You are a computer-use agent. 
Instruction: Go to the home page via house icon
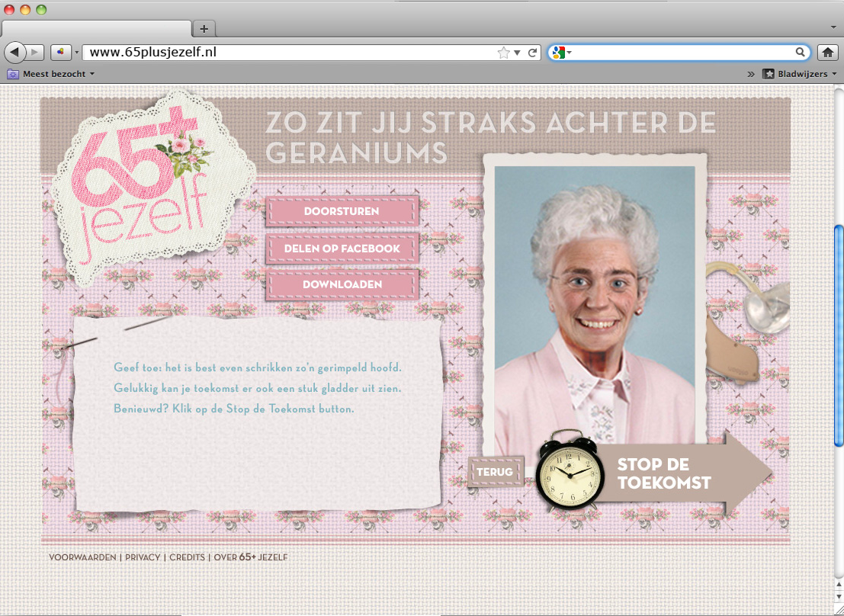[827, 53]
